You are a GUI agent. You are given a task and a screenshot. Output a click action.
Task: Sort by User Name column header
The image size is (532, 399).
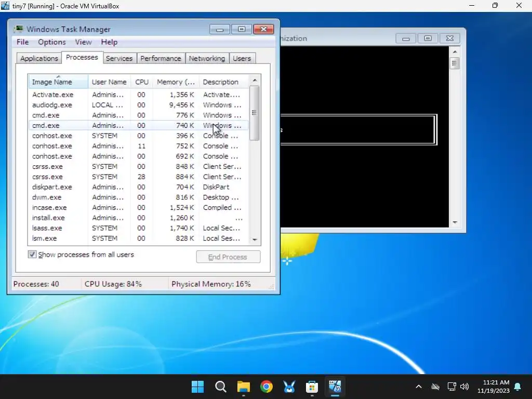coord(109,82)
